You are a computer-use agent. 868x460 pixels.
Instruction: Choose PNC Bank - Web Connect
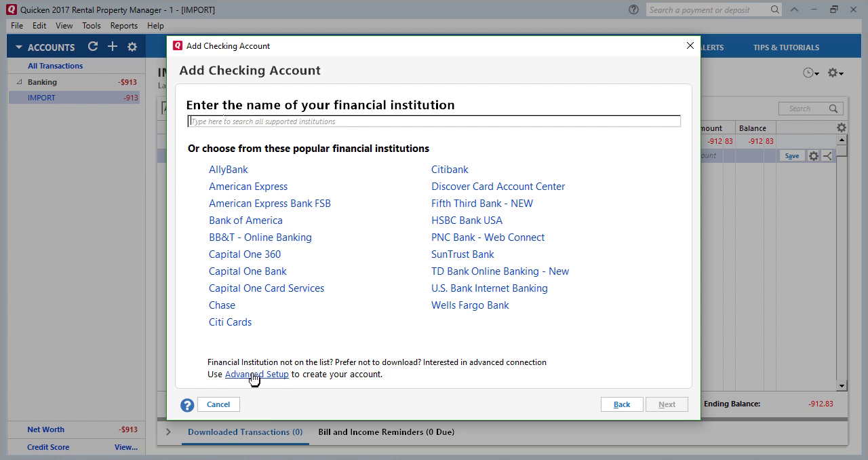[488, 237]
